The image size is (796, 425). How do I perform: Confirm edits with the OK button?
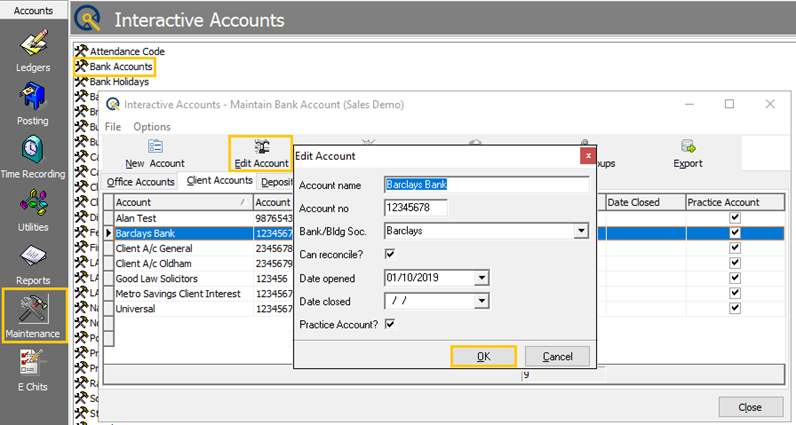click(x=483, y=356)
